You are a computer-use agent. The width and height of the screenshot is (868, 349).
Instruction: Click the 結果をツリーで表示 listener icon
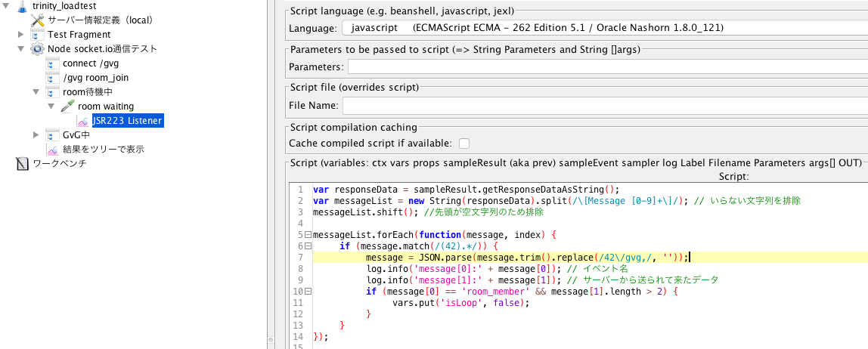pos(53,150)
